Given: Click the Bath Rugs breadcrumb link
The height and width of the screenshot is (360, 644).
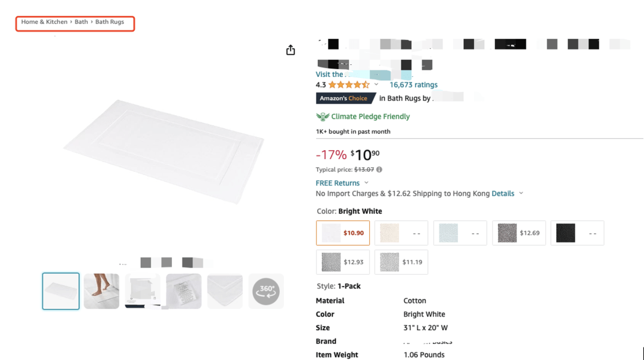Looking at the screenshot, I should [x=110, y=22].
